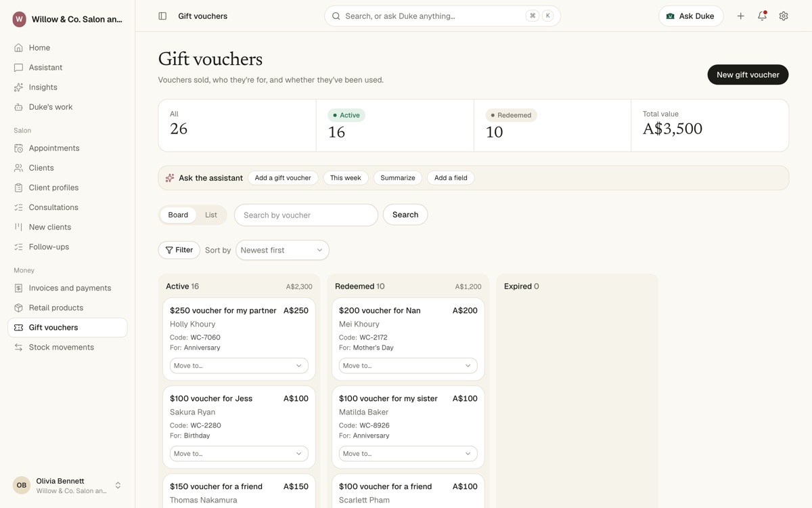Select the Redeemed 10 summary tab
The height and width of the screenshot is (508, 812).
553,125
